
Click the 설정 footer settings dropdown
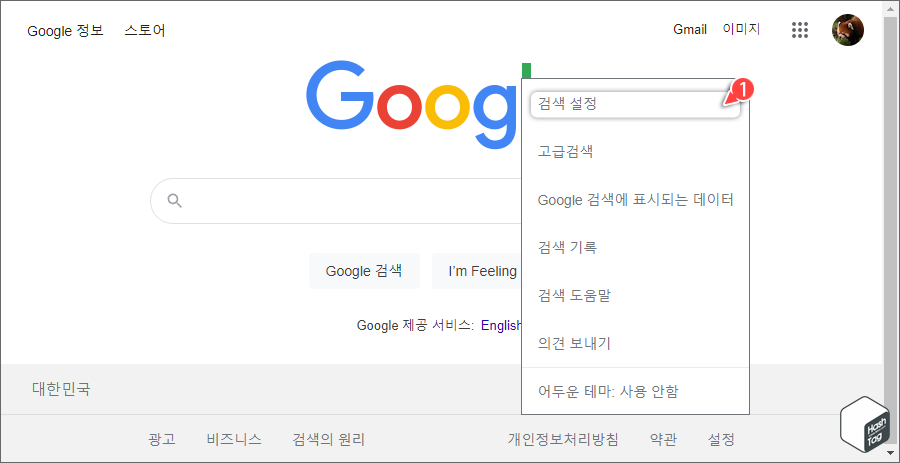click(x=721, y=440)
